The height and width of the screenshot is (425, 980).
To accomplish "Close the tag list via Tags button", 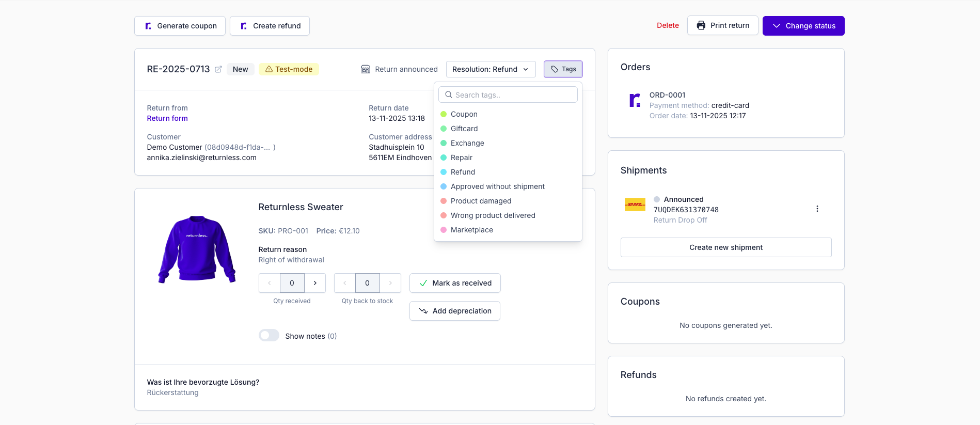I will [563, 69].
